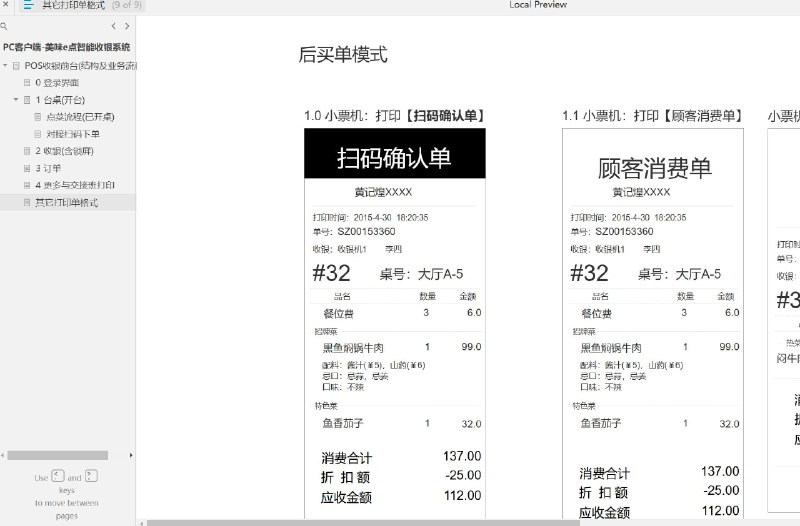Click heading 1.0 小票机: 打印【扫码确认单】
The image size is (800, 526).
coord(394,116)
